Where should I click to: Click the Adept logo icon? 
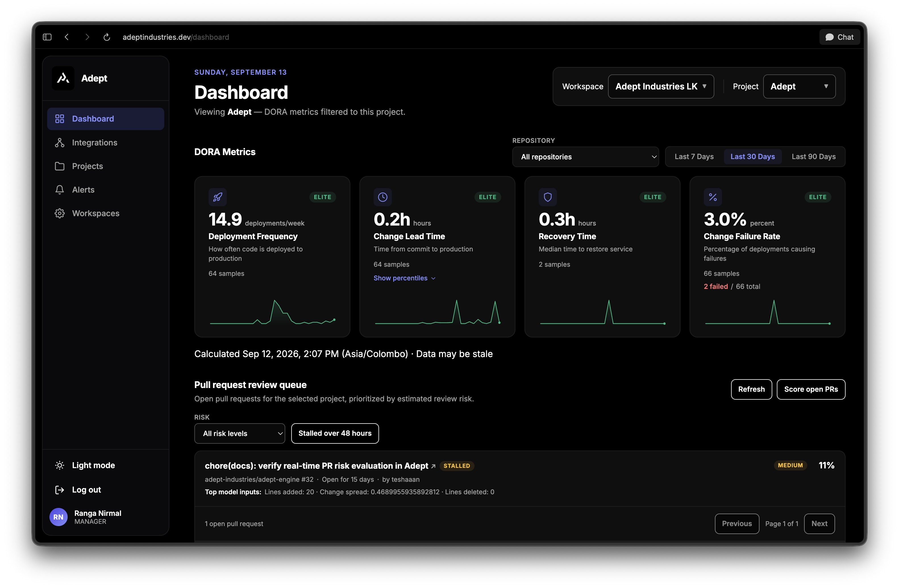pos(63,78)
